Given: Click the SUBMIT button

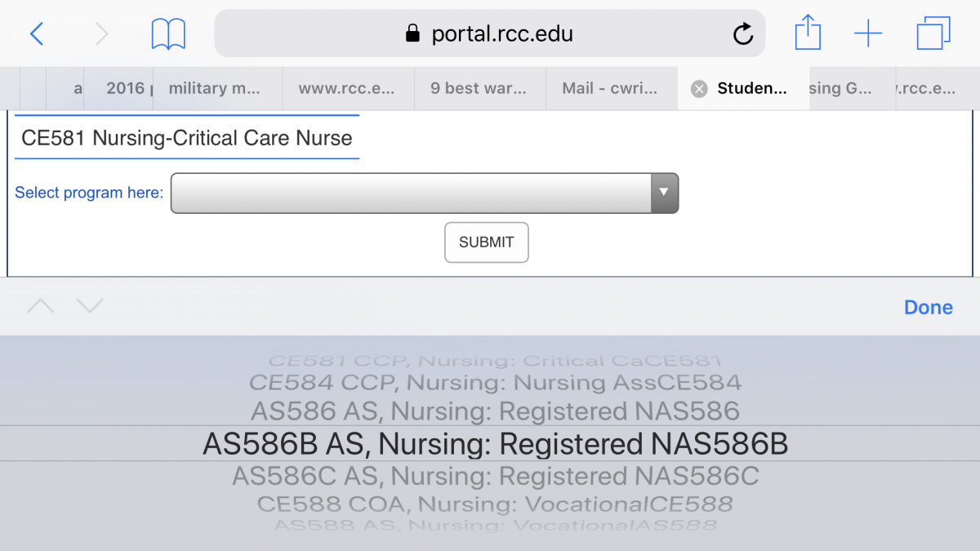Looking at the screenshot, I should [487, 242].
